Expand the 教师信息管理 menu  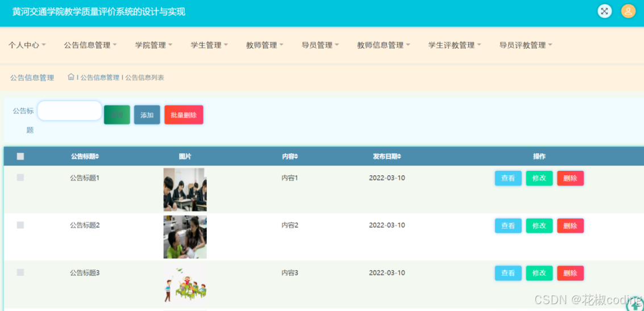point(384,45)
